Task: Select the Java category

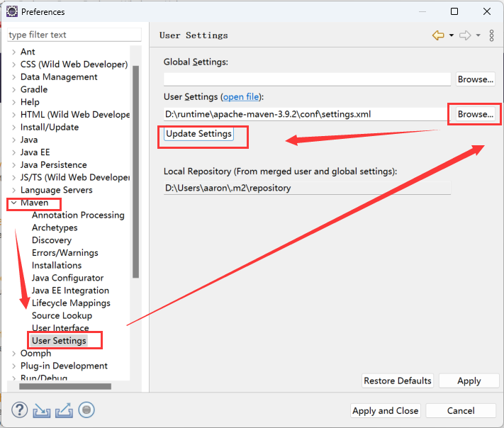Action: tap(29, 140)
